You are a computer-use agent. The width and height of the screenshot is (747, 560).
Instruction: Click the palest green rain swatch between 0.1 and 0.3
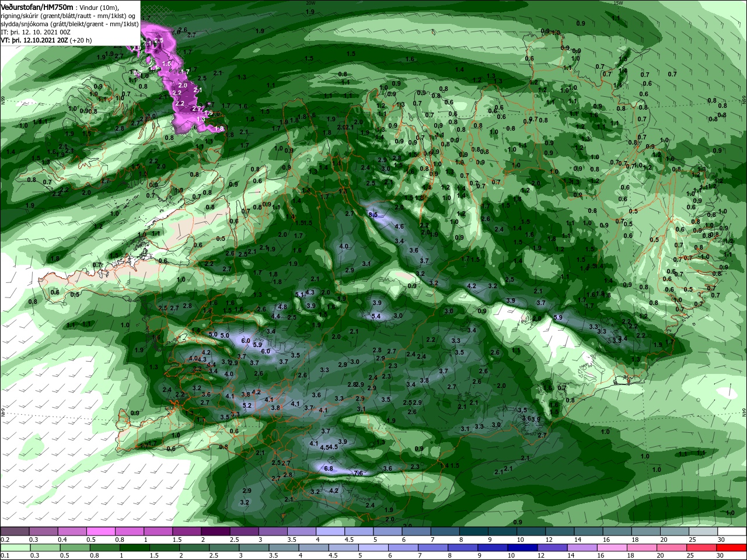coord(15,548)
